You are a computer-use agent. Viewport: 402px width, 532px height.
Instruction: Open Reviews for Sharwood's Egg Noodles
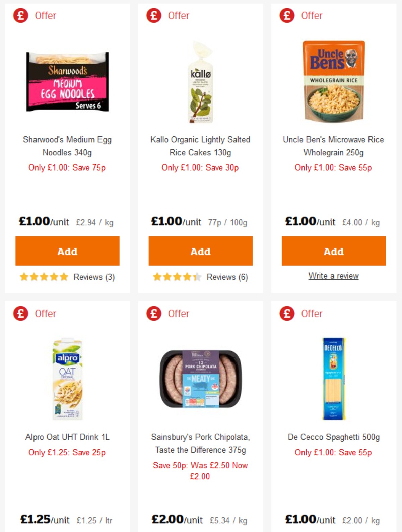93,277
